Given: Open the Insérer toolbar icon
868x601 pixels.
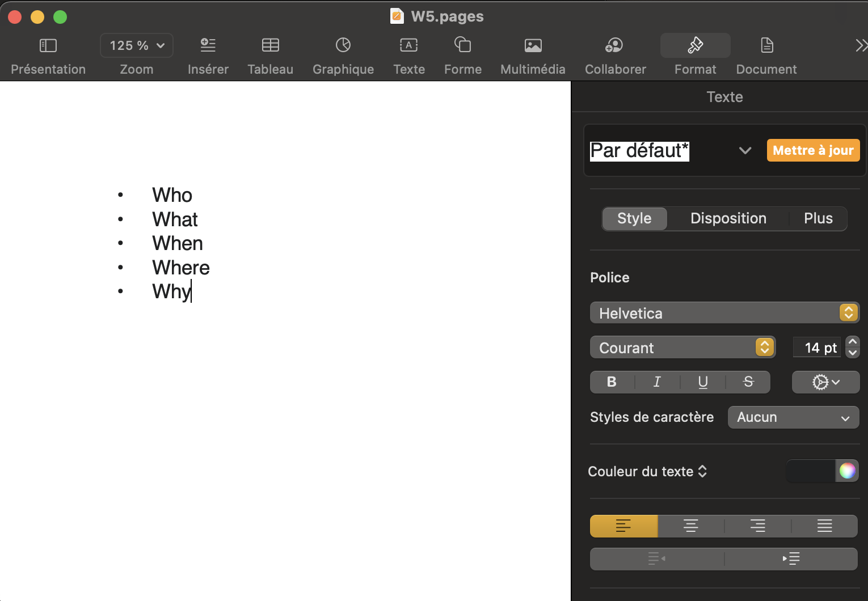Looking at the screenshot, I should [208, 45].
